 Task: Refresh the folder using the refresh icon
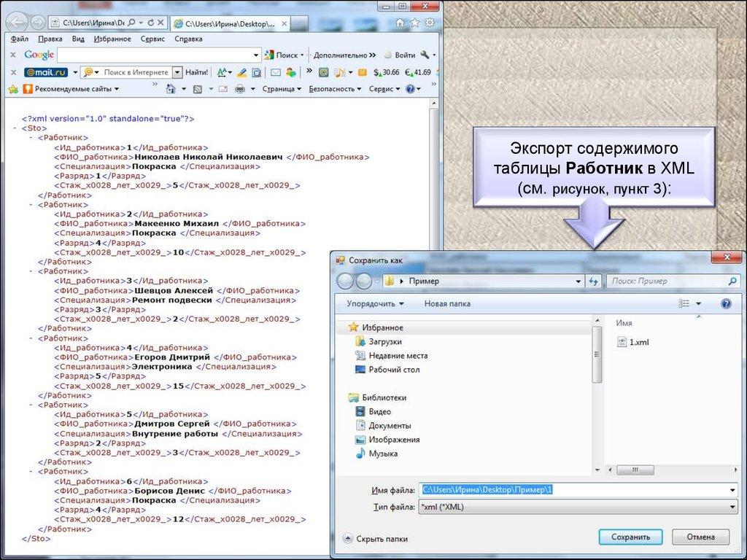click(x=592, y=281)
